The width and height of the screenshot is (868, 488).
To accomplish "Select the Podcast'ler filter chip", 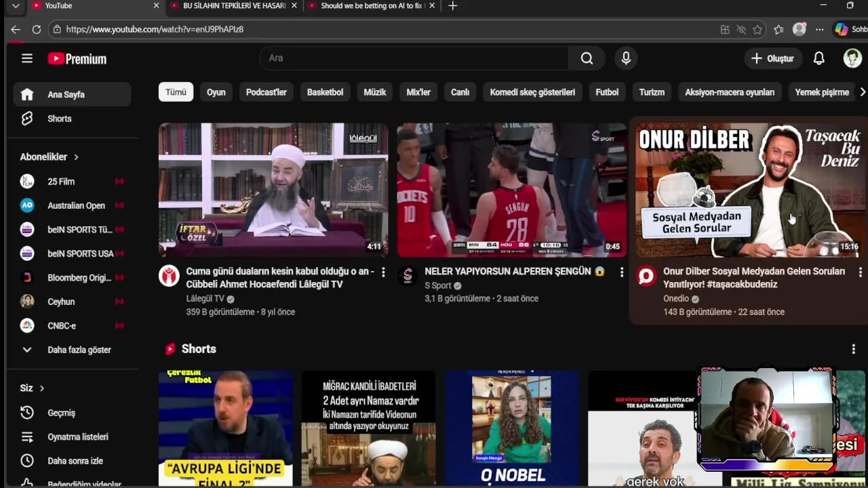I will (267, 92).
